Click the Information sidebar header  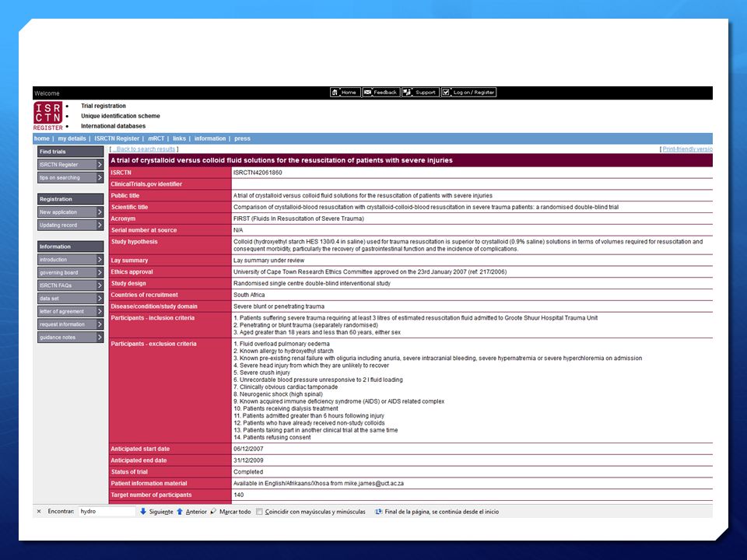[x=71, y=247]
